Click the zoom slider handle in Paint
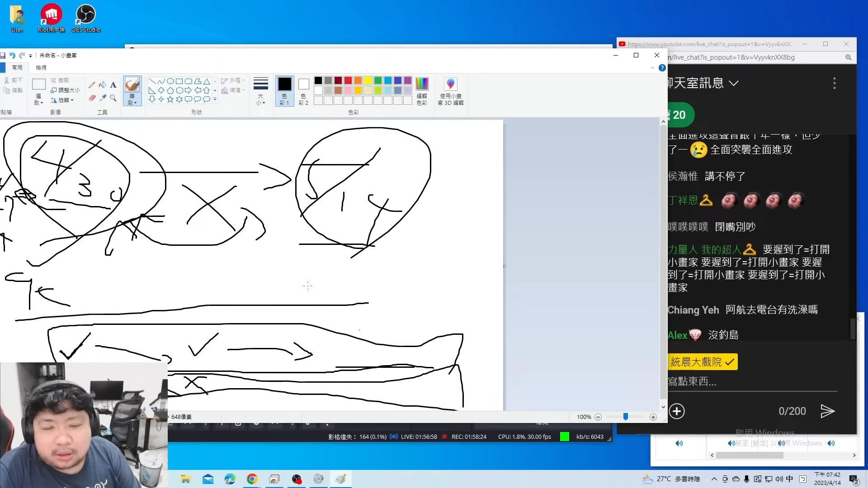Screen dimensions: 868x488 coord(626,417)
